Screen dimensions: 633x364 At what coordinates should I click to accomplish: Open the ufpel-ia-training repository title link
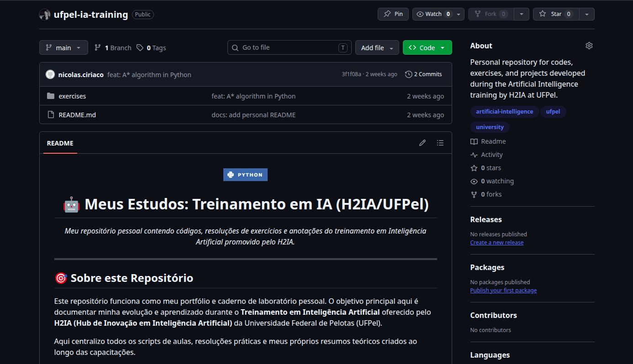pyautogui.click(x=91, y=15)
